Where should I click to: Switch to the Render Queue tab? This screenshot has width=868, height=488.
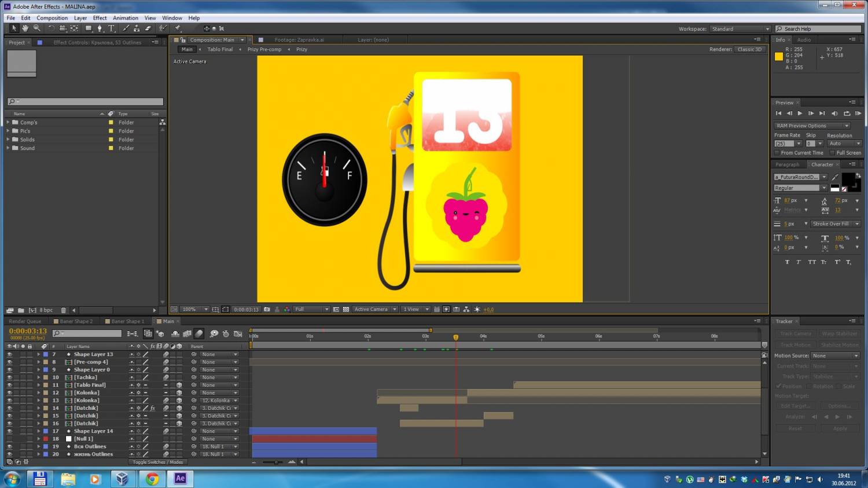[25, 321]
